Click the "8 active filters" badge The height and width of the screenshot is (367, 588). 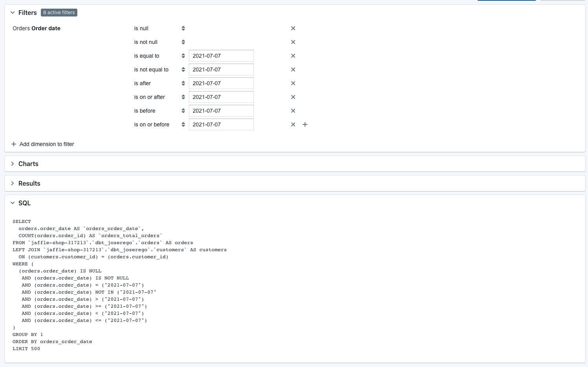(59, 13)
